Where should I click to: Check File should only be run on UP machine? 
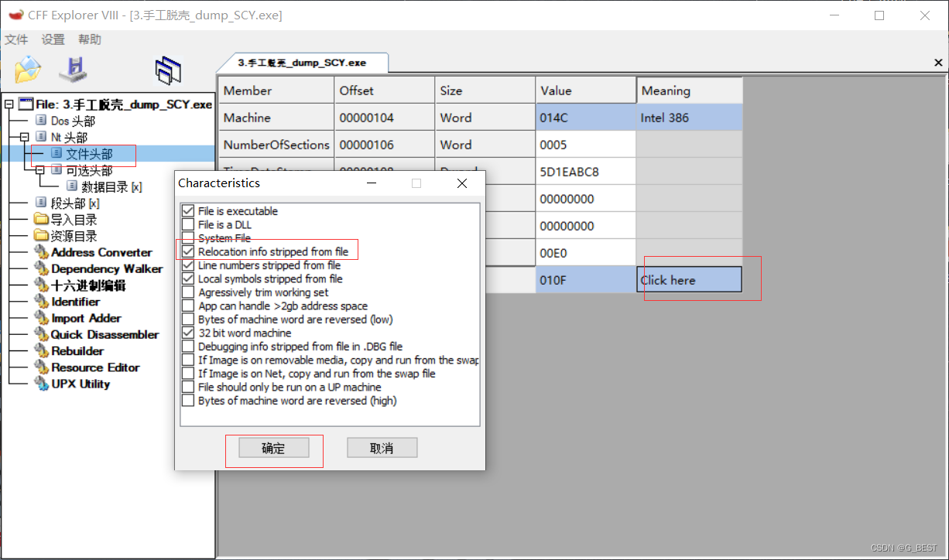187,387
